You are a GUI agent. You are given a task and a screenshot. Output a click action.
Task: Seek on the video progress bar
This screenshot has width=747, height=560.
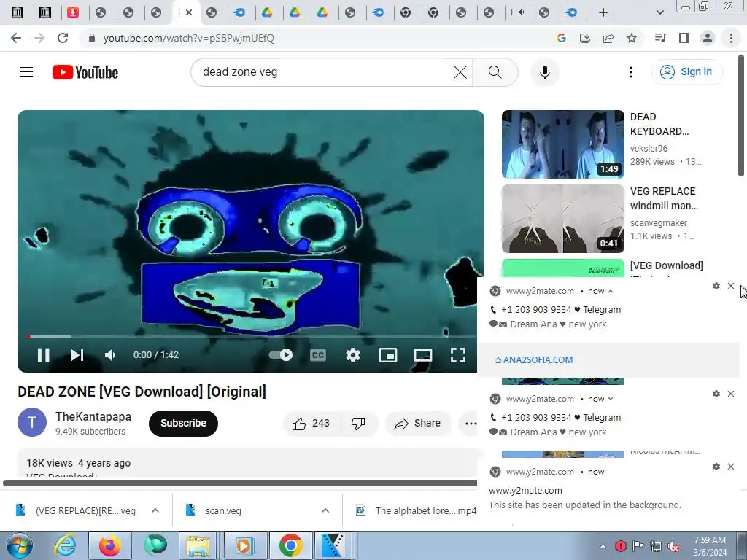pyautogui.click(x=251, y=337)
